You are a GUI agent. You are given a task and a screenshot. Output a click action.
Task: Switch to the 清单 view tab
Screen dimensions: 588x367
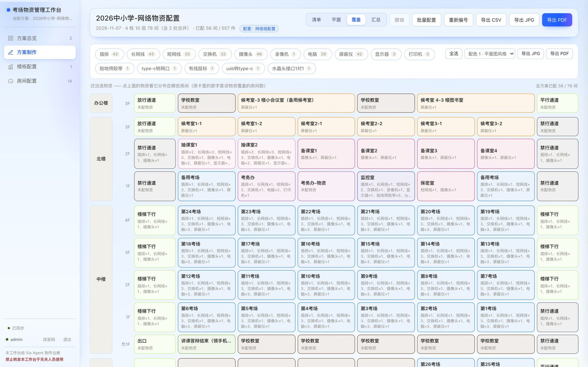316,20
